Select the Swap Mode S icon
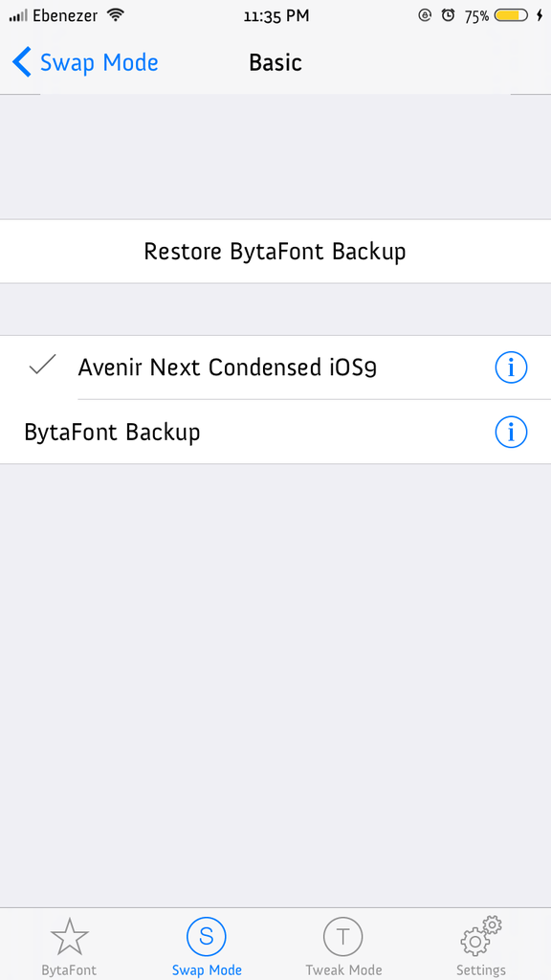This screenshot has height=980, width=551. [207, 937]
